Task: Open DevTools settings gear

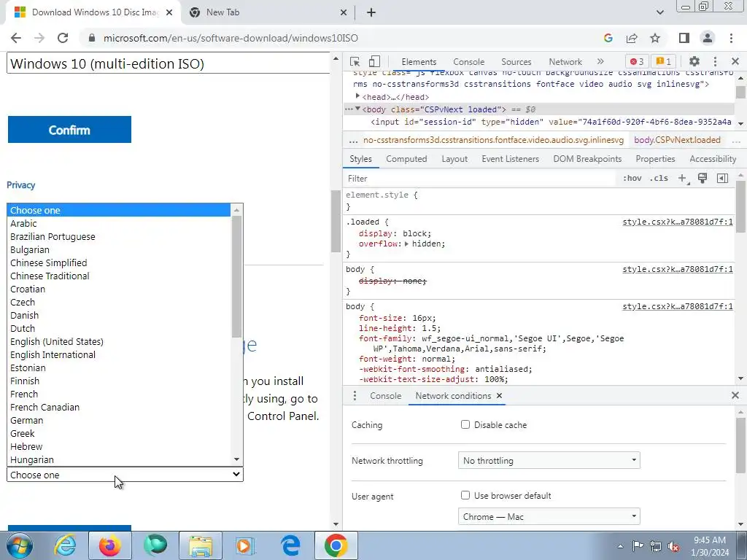Action: click(694, 61)
